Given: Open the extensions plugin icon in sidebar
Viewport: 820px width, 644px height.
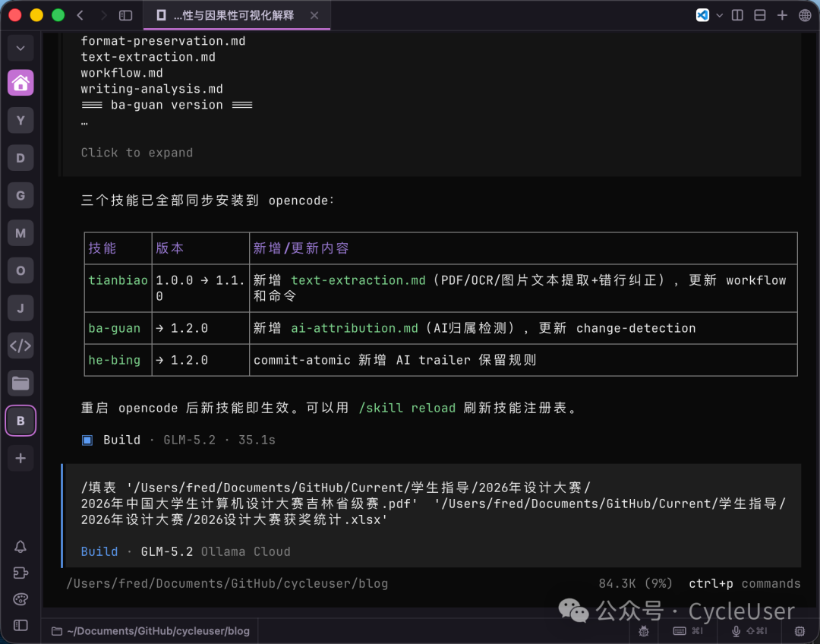Looking at the screenshot, I should click(20, 573).
